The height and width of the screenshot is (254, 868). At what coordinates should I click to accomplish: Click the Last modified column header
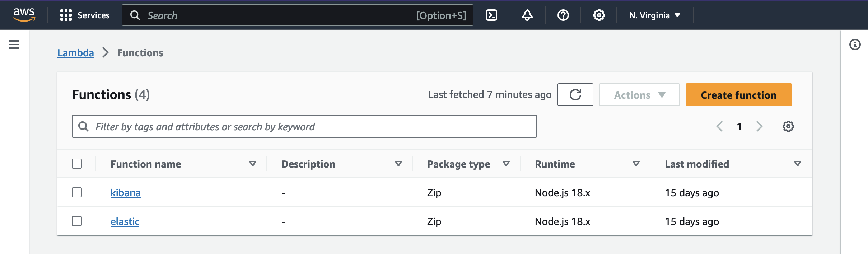click(697, 164)
